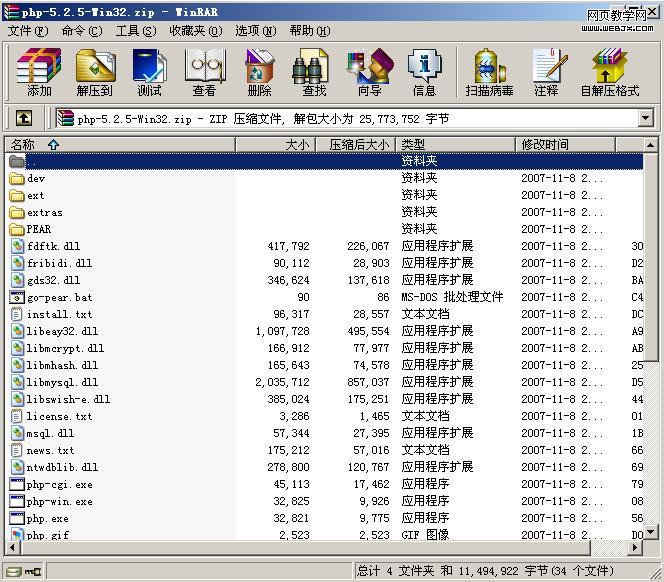This screenshot has width=664, height=582.
Task: Select the libmcrypt.dll file name
Action: click(x=65, y=348)
